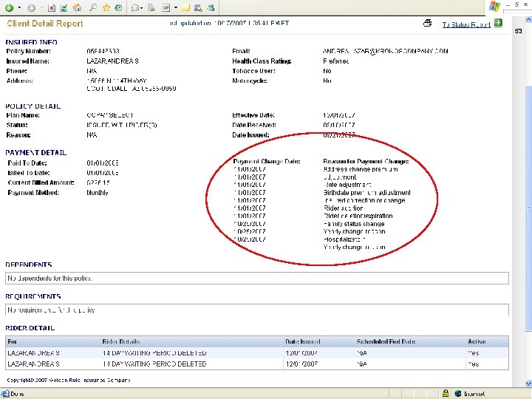Image resolution: width=532 pixels, height=399 pixels.
Task: Click the History icon in toolbar
Action: 118,7
